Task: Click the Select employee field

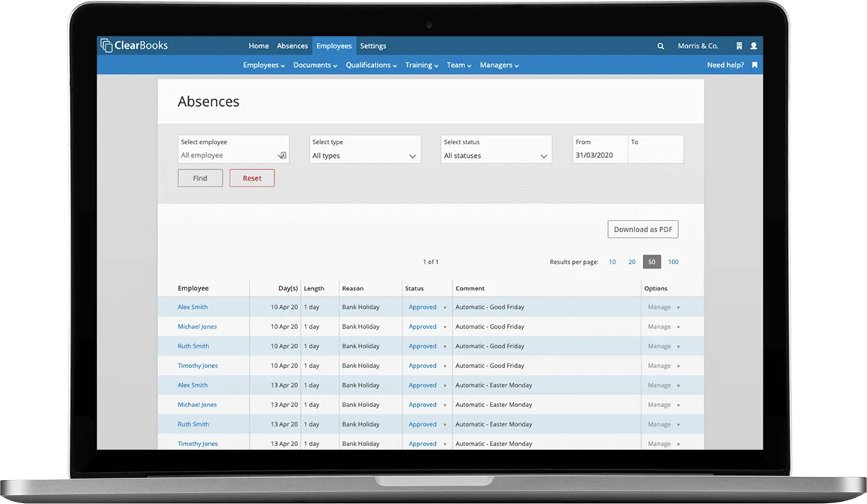Action: pos(233,149)
